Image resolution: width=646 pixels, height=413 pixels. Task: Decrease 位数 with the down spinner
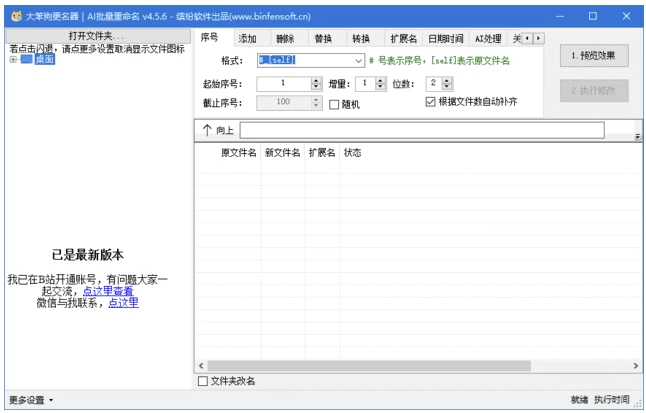click(448, 88)
